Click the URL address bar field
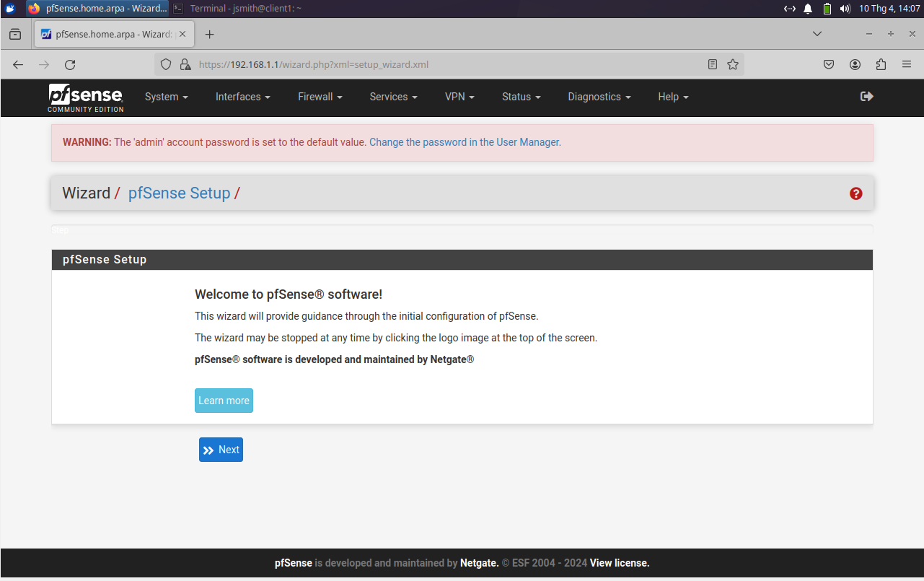This screenshot has height=581, width=924. pyautogui.click(x=449, y=64)
